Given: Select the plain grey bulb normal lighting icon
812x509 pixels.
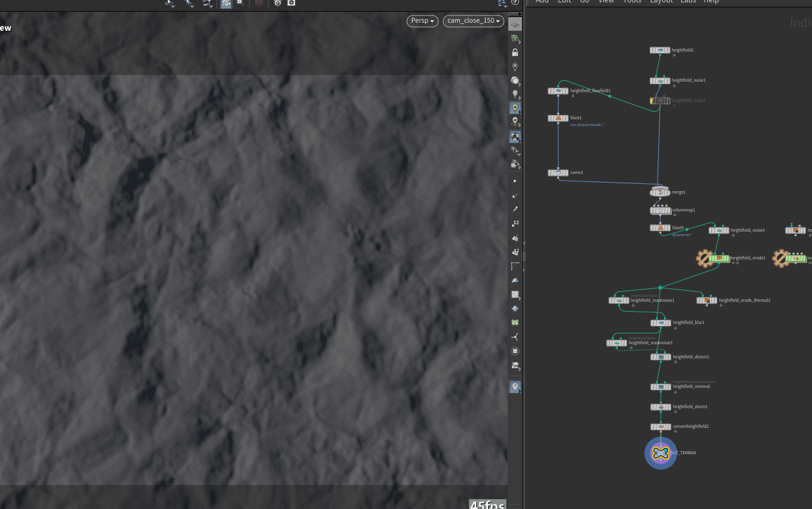Looking at the screenshot, I should (x=515, y=94).
